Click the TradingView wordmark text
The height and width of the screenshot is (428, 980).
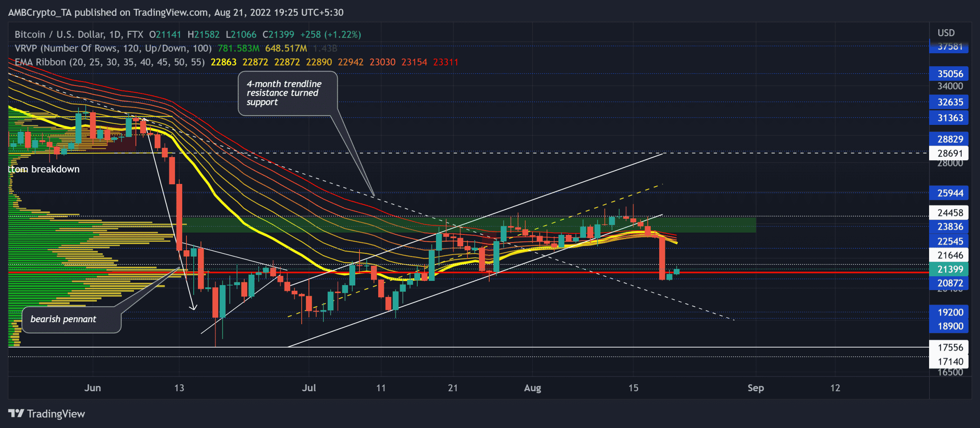point(56,414)
